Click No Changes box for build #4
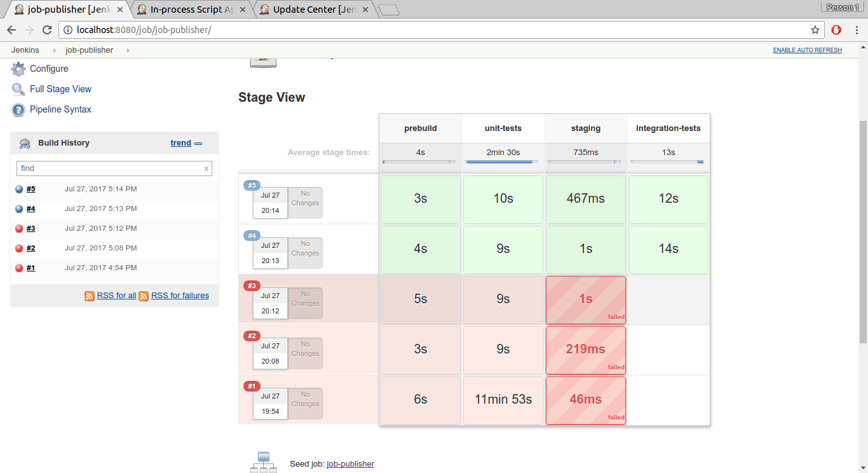 (x=305, y=253)
